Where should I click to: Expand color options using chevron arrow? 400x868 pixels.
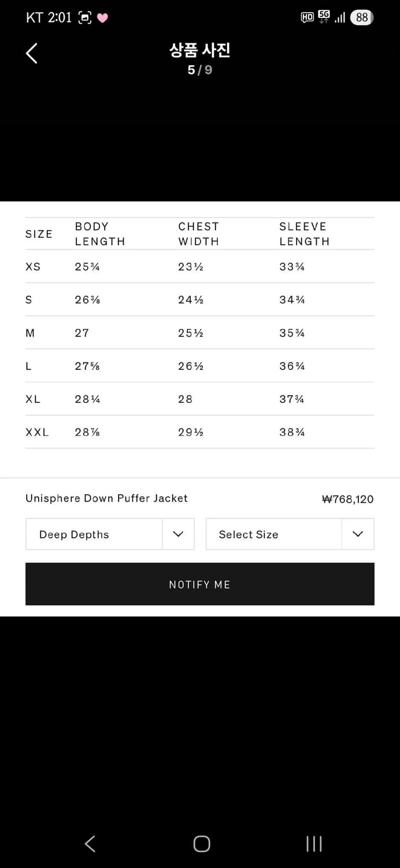[178, 534]
